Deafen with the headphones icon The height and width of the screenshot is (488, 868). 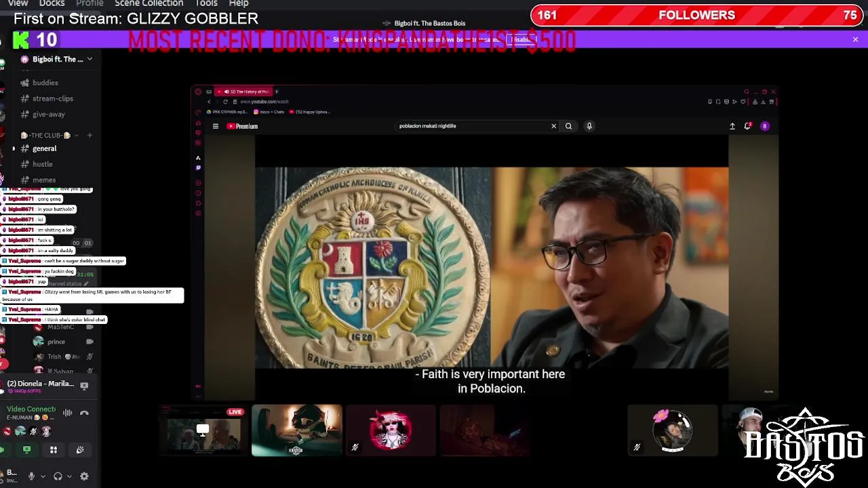pos(58,476)
